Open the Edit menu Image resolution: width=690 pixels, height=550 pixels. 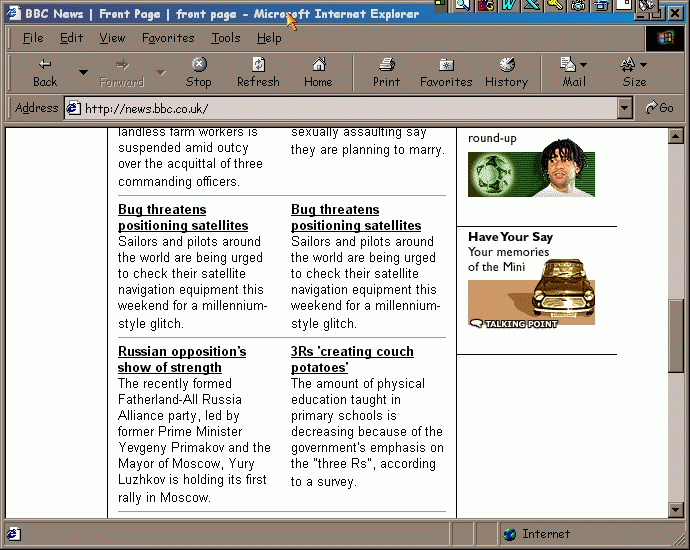pyautogui.click(x=71, y=38)
